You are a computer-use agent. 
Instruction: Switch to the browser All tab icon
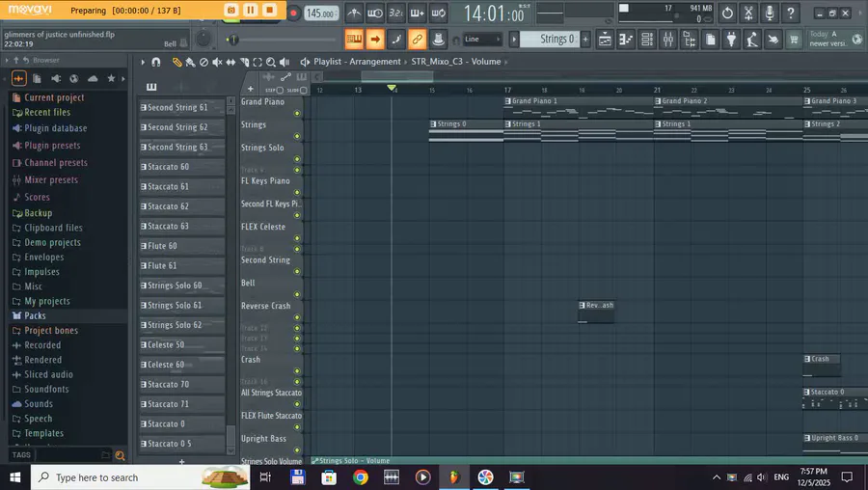(x=18, y=79)
